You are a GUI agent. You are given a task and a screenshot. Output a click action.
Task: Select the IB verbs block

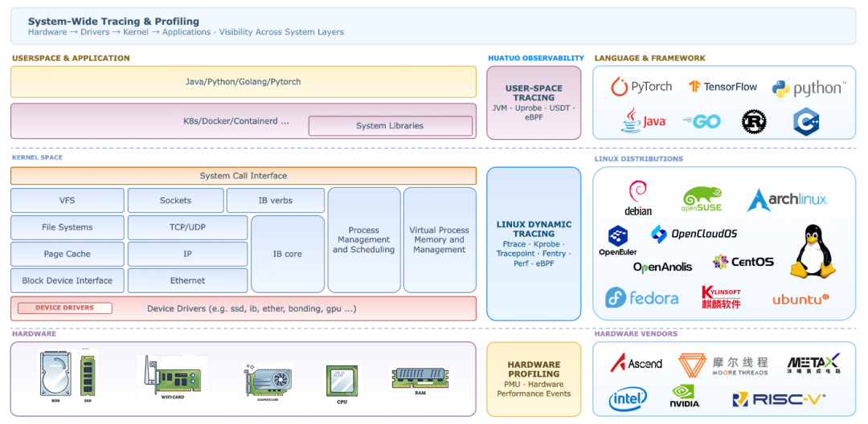(275, 200)
